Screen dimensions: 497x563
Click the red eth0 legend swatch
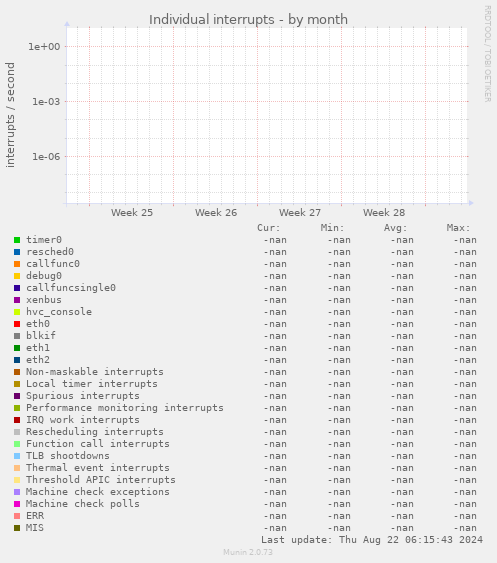click(x=17, y=324)
